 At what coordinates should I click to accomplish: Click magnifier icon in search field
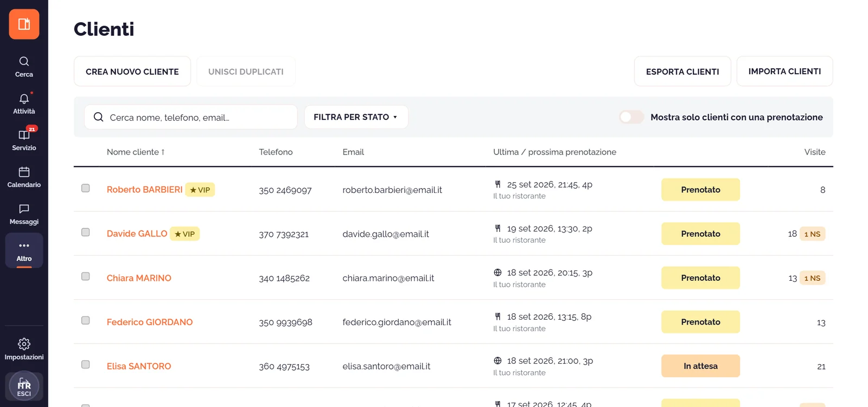(98, 117)
